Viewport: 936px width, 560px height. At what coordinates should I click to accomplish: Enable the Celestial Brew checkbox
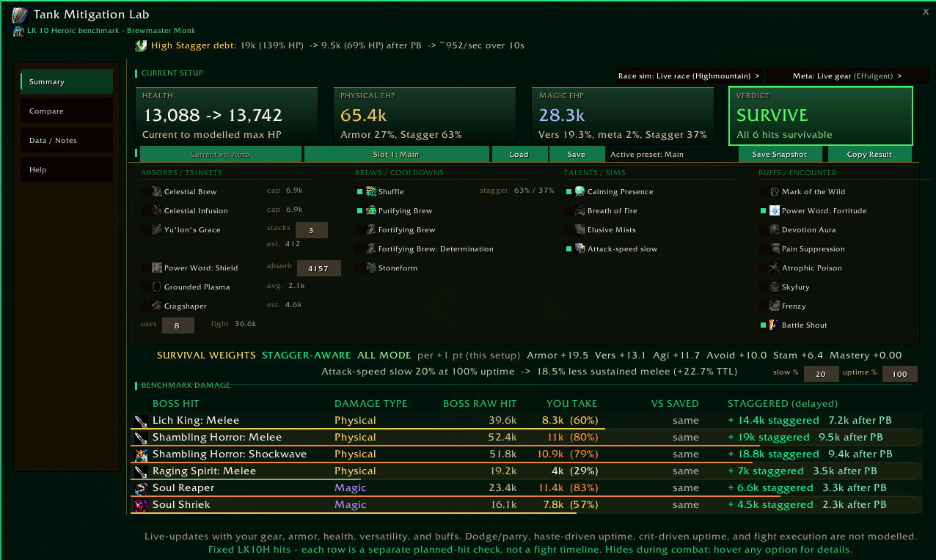click(x=145, y=191)
